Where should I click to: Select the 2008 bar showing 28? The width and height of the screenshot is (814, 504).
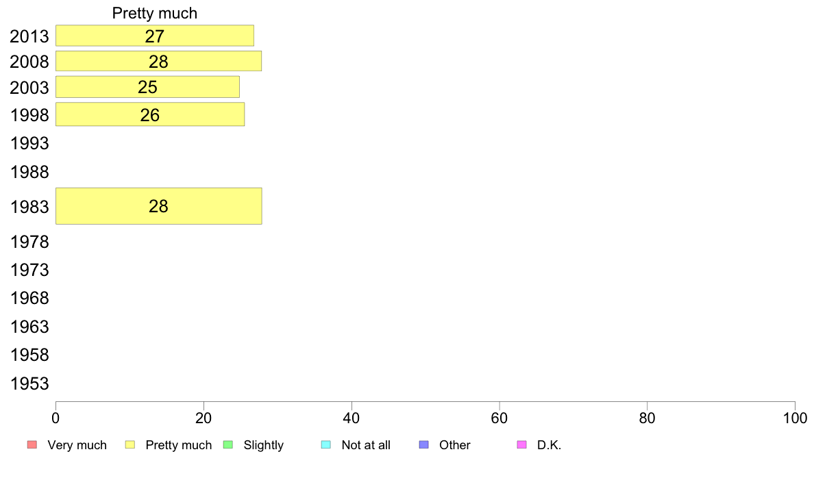[x=158, y=62]
